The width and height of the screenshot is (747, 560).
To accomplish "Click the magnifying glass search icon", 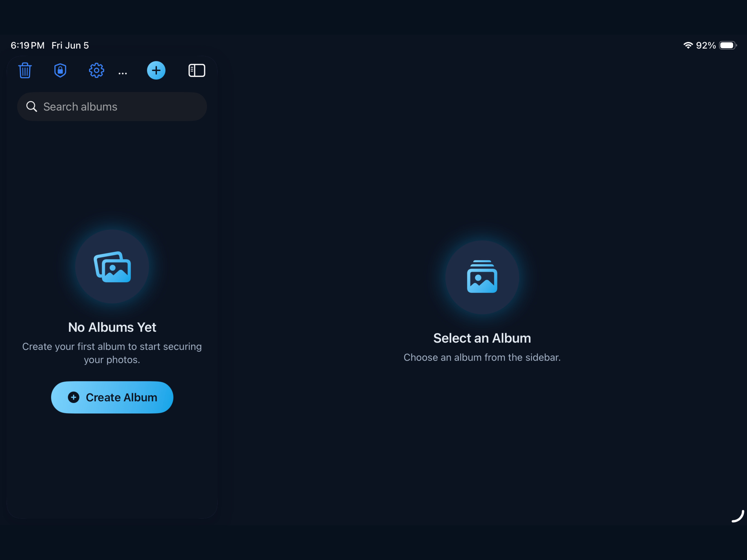I will click(x=32, y=107).
